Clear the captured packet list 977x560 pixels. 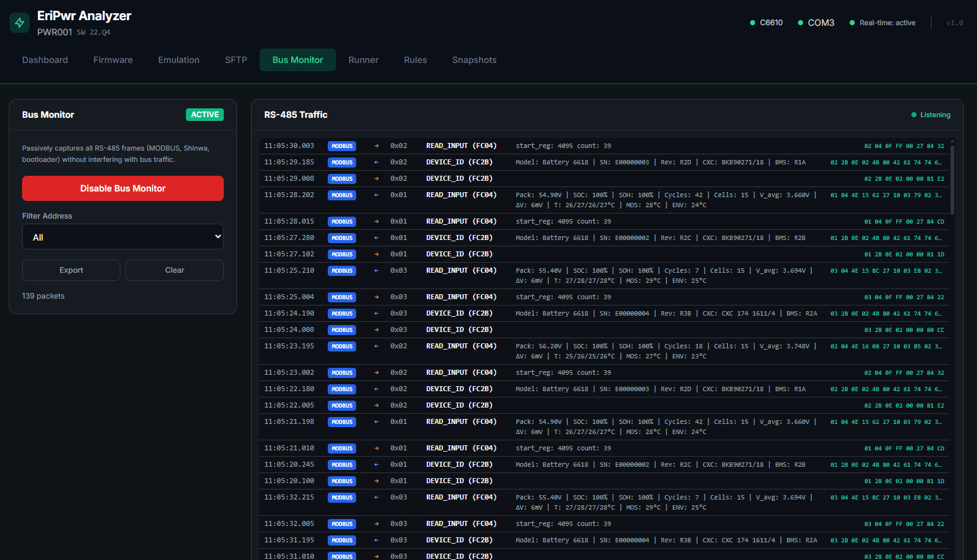pos(175,270)
